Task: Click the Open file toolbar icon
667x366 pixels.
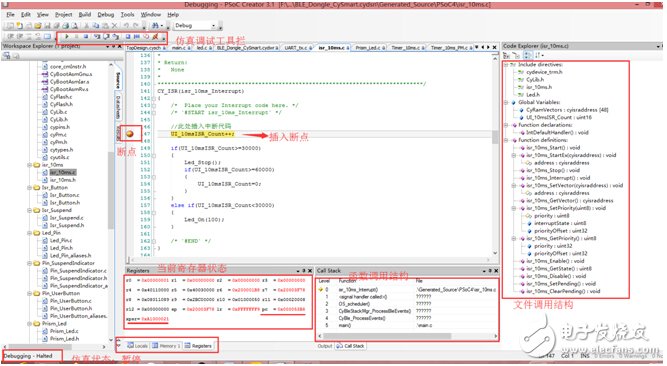Action: (x=38, y=26)
